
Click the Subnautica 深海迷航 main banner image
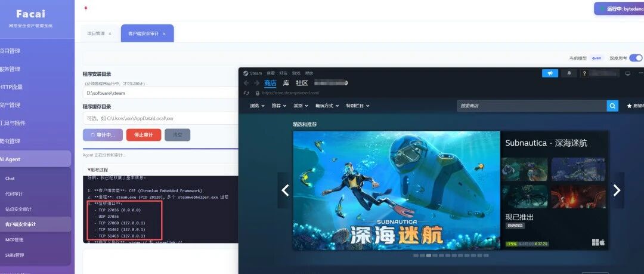point(397,190)
